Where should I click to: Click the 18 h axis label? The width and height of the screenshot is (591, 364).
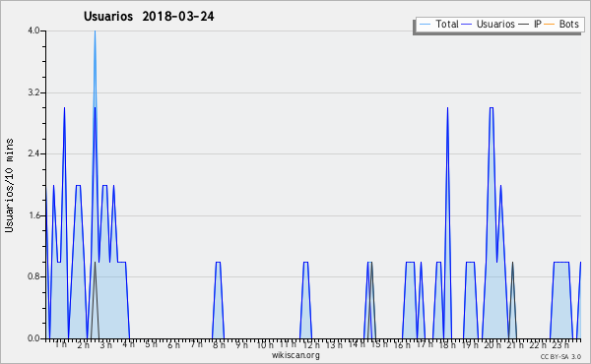(x=447, y=344)
